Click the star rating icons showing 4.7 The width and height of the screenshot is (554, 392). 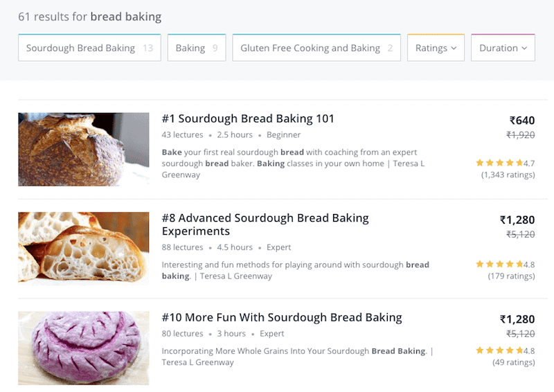(499, 163)
